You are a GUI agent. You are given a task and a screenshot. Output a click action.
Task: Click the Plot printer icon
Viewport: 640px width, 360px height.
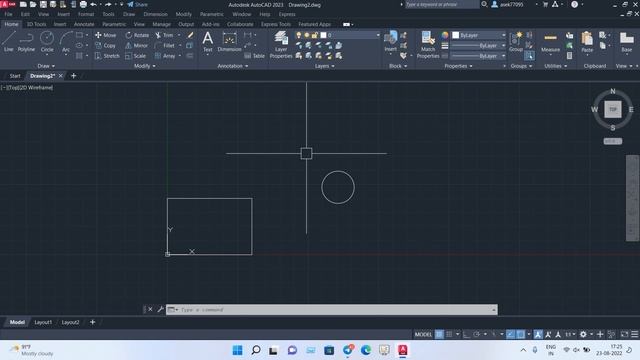(83, 4)
